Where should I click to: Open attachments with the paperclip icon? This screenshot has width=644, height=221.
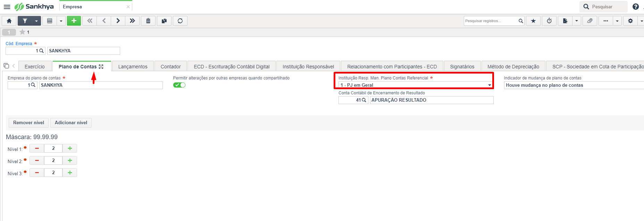coord(590,21)
